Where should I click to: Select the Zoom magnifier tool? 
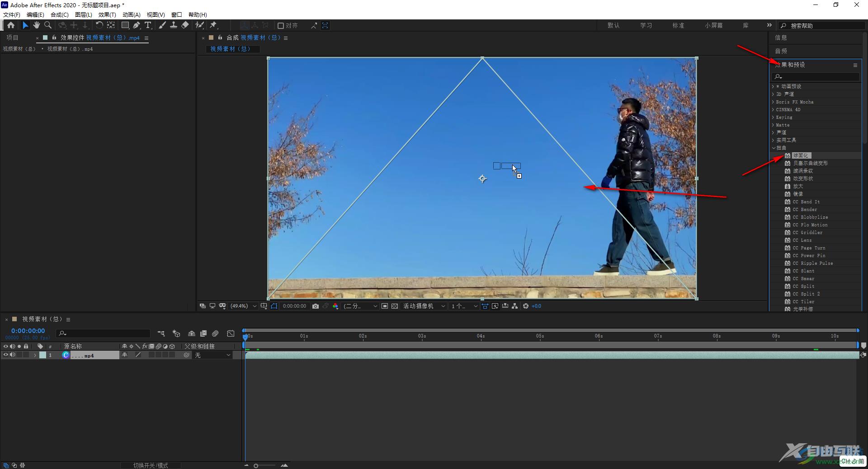[48, 25]
